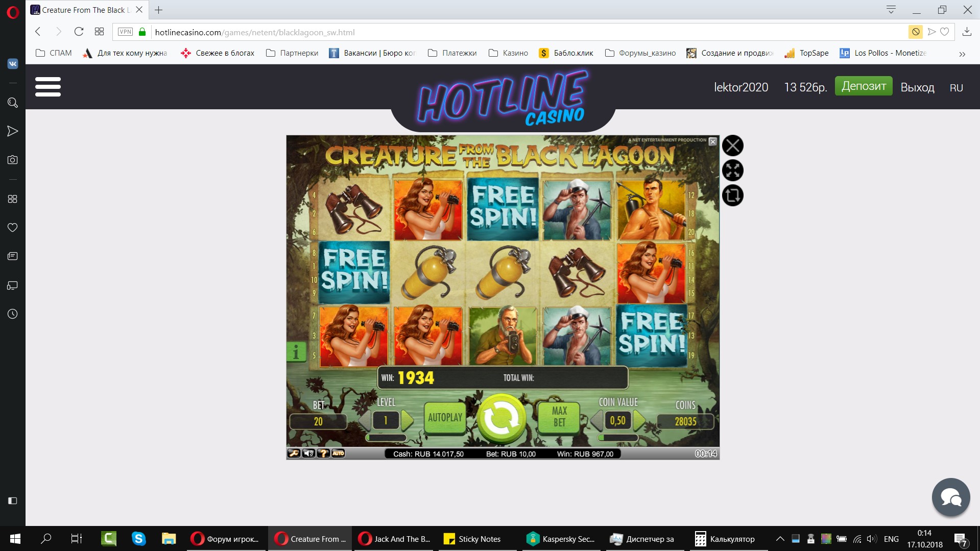The image size is (980, 551).
Task: Go back to the previous page
Action: click(x=38, y=32)
